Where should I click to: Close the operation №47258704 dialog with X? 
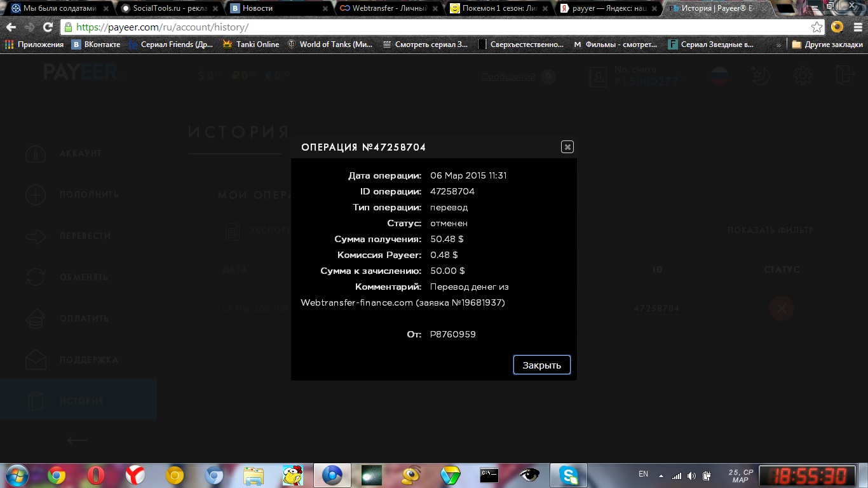coord(567,147)
